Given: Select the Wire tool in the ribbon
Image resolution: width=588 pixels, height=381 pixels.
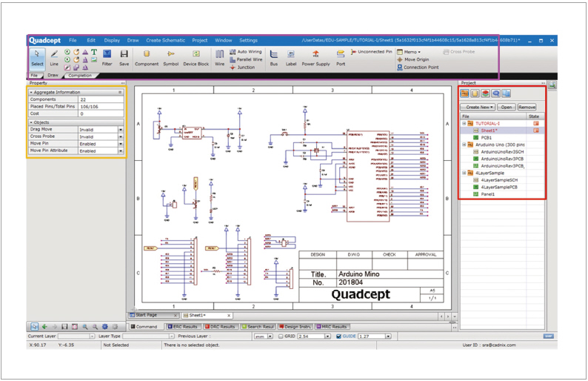Looking at the screenshot, I should pyautogui.click(x=219, y=57).
